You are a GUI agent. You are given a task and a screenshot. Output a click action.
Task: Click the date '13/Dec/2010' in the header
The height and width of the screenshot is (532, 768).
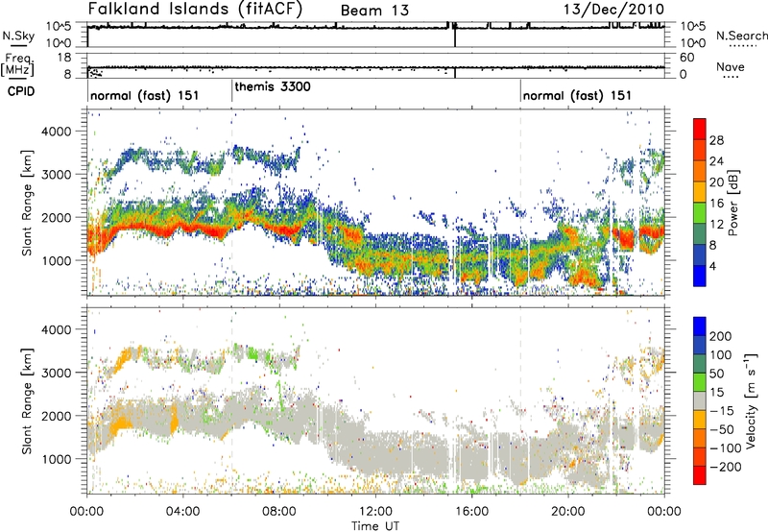click(613, 9)
